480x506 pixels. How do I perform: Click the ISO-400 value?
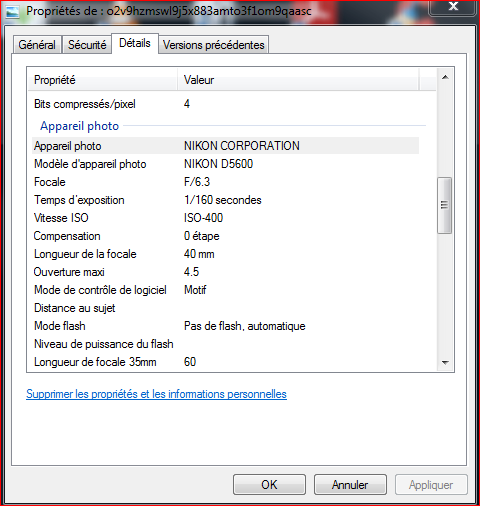203,218
